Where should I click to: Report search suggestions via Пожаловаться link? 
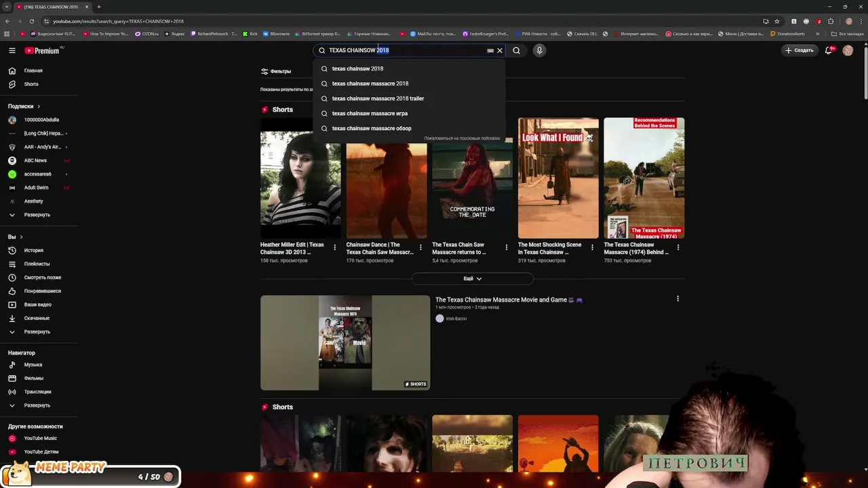[462, 138]
